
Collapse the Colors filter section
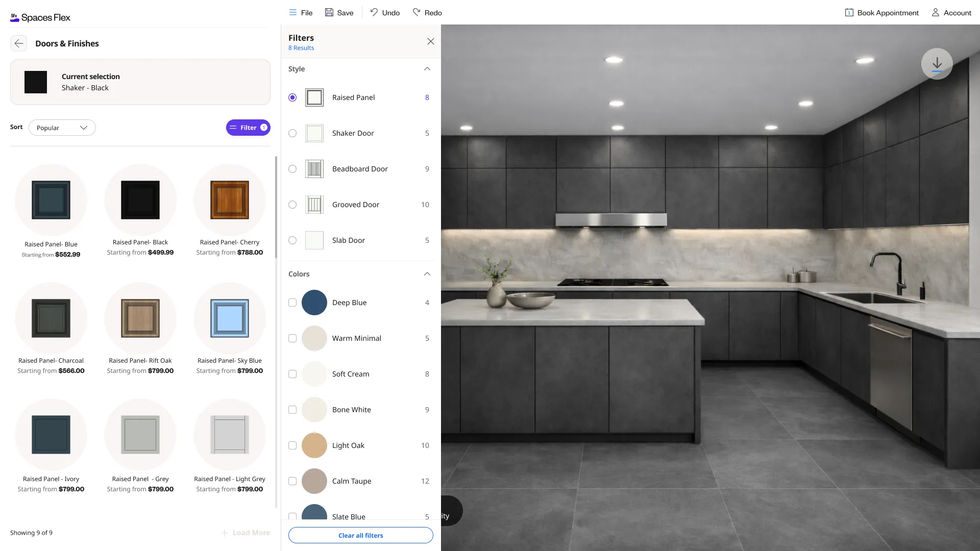[x=427, y=274]
